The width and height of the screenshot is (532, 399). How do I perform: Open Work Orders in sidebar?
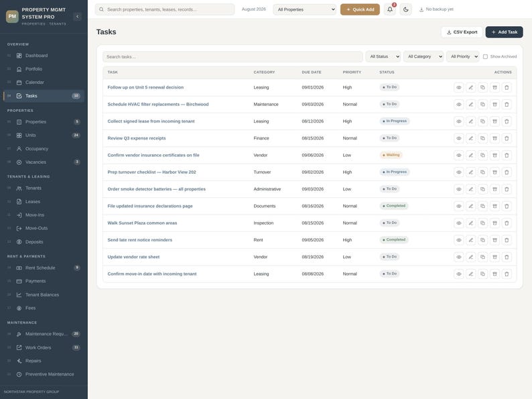pyautogui.click(x=44, y=348)
